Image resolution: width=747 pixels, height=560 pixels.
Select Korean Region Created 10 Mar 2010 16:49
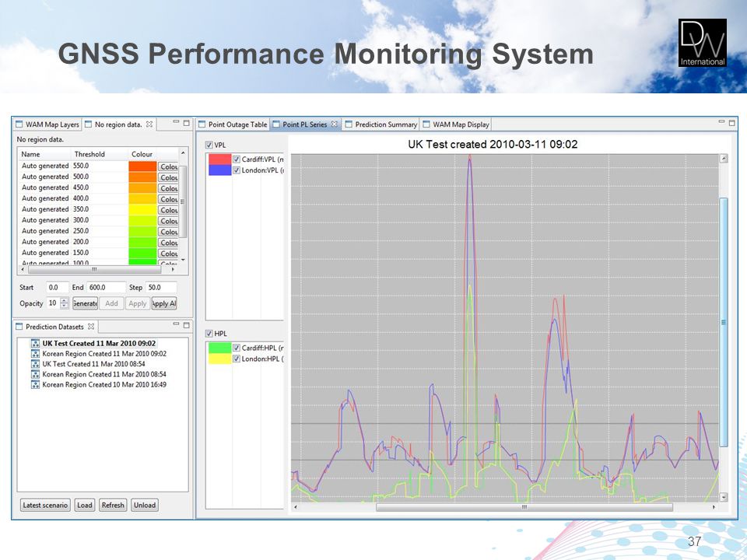click(x=104, y=384)
